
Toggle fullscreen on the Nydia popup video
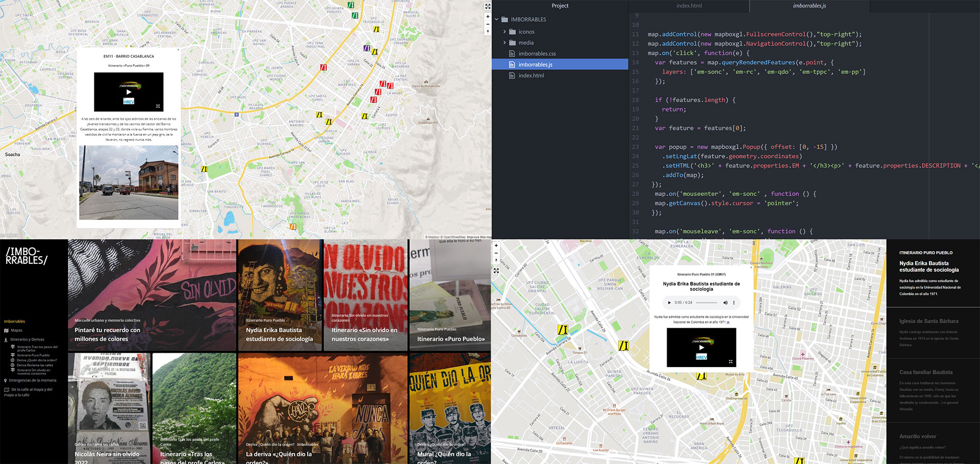pos(731,361)
